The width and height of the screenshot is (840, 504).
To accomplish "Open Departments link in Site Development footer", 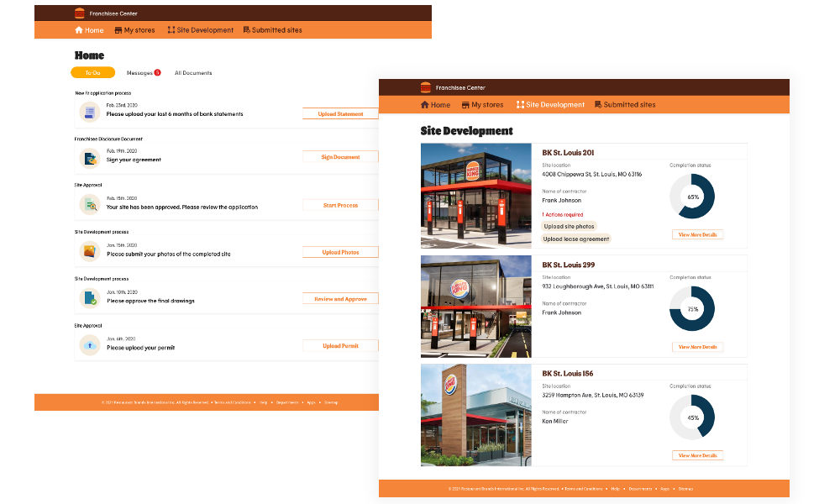I will 640,489.
